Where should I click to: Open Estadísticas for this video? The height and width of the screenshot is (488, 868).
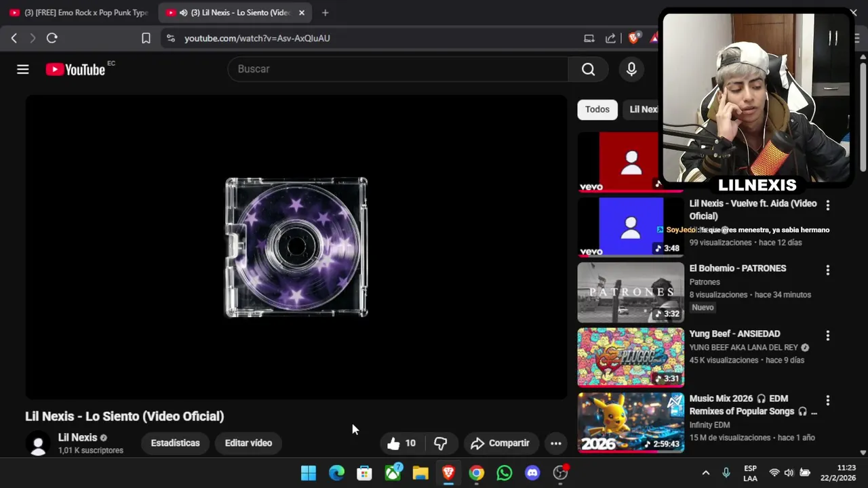176,443
